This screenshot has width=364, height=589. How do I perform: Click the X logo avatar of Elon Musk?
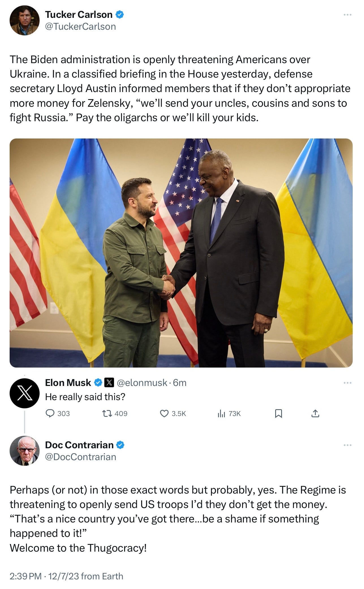coord(25,393)
